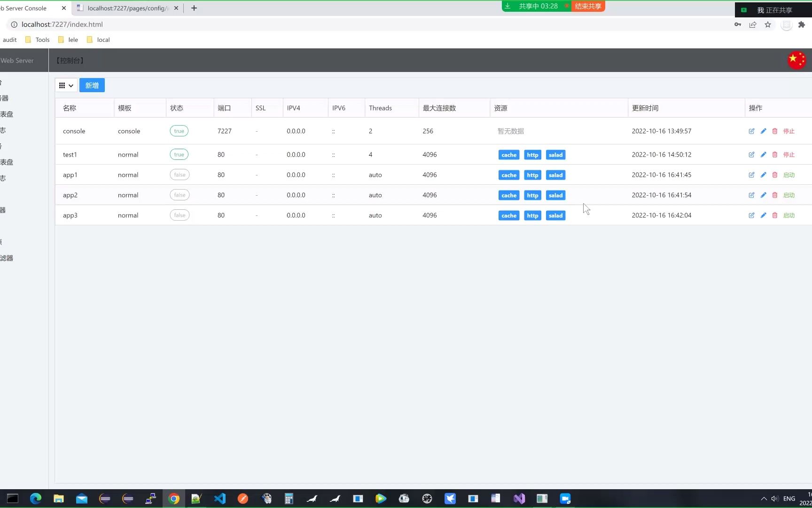Click the port value 7227 in console row
This screenshot has width=812, height=508.
click(225, 131)
